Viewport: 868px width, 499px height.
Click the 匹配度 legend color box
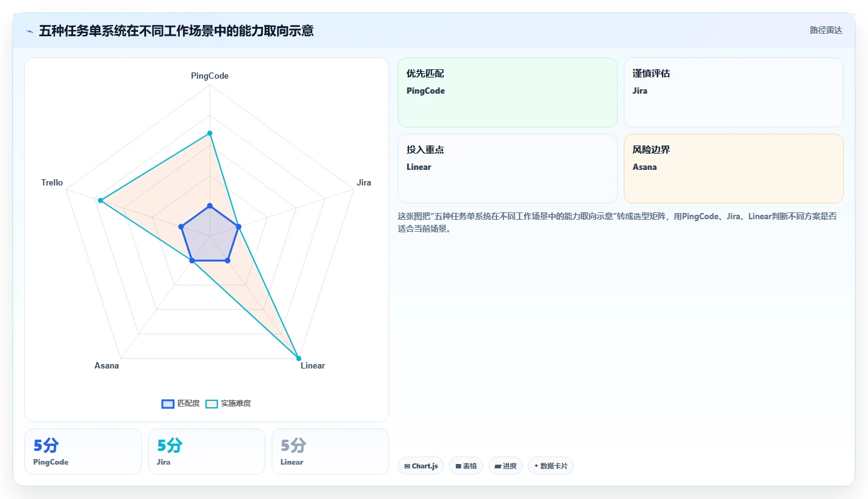(x=168, y=404)
